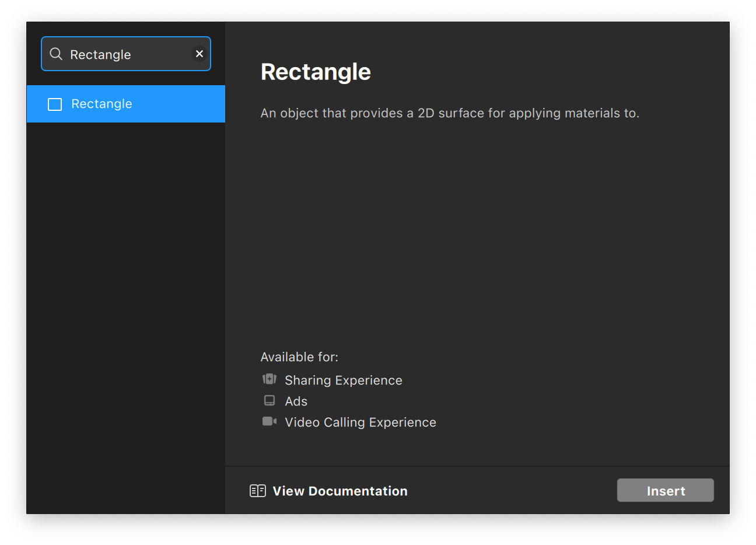Viewport: 756px width, 545px height.
Task: Clear the search field text
Action: (199, 54)
